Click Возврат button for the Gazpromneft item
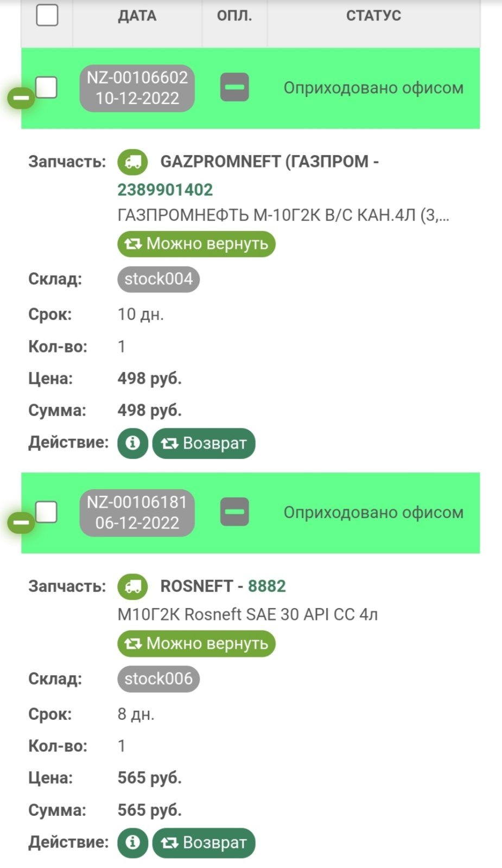The height and width of the screenshot is (868, 502). point(204,443)
